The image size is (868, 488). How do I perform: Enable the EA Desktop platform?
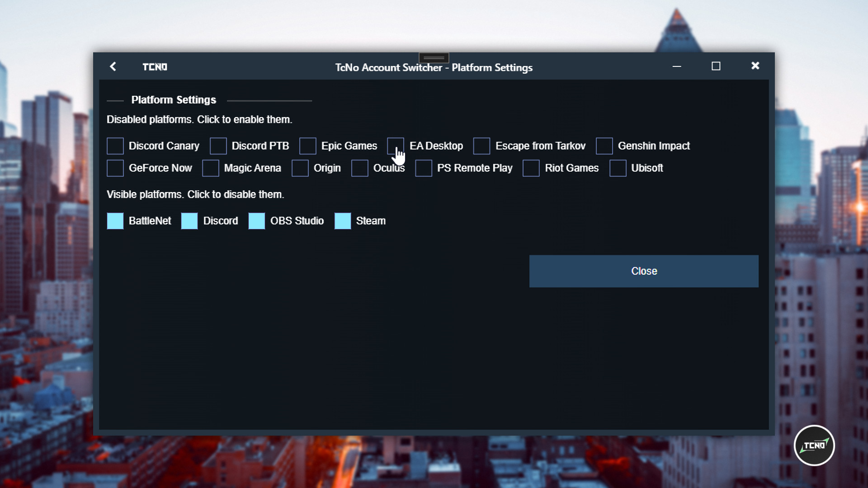396,145
